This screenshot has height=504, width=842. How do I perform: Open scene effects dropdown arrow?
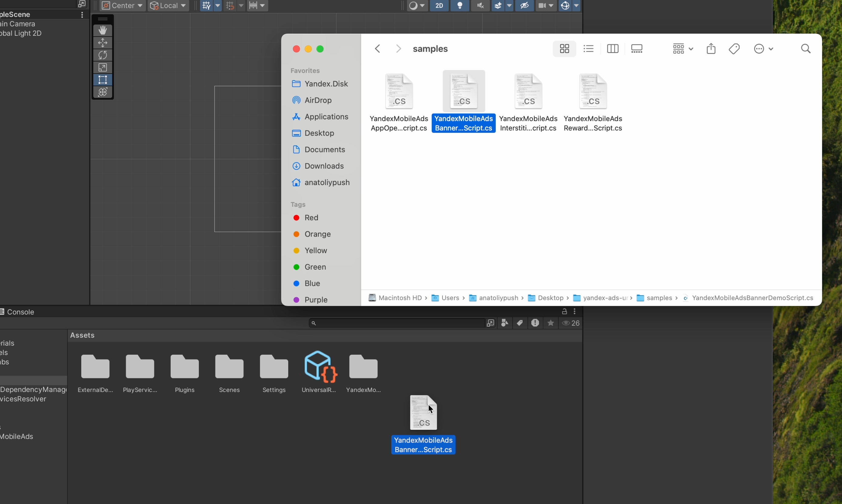tap(509, 5)
